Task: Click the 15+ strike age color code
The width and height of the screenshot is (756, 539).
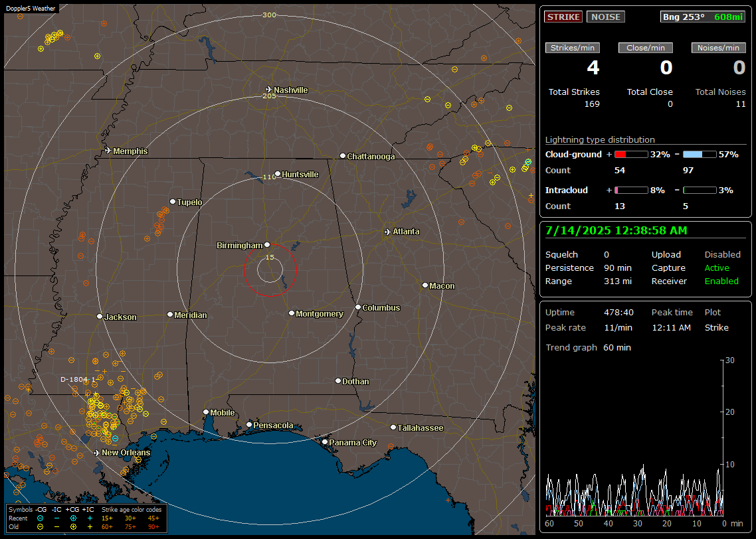Action: [x=107, y=518]
